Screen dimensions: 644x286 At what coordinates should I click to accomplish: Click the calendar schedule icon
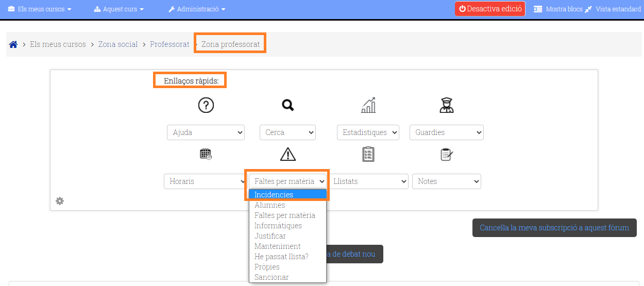pos(206,154)
